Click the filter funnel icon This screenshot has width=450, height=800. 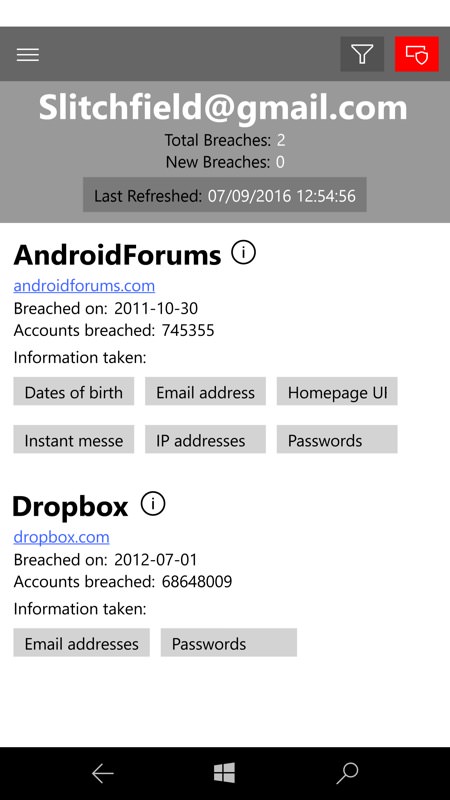362,54
